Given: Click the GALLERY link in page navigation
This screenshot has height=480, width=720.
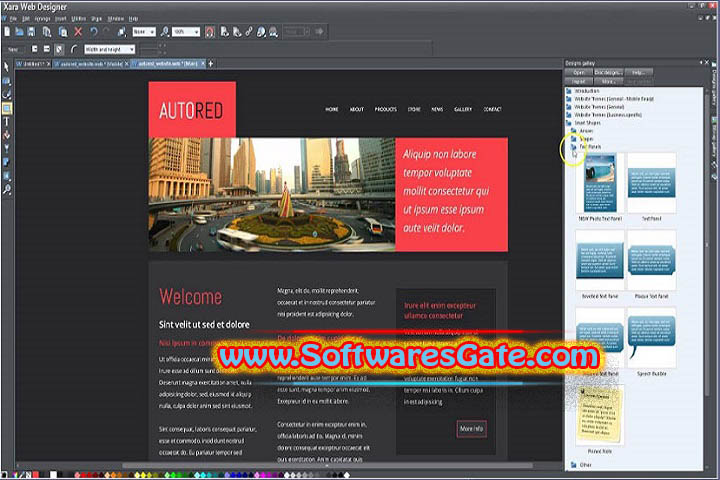Looking at the screenshot, I should point(463,109).
